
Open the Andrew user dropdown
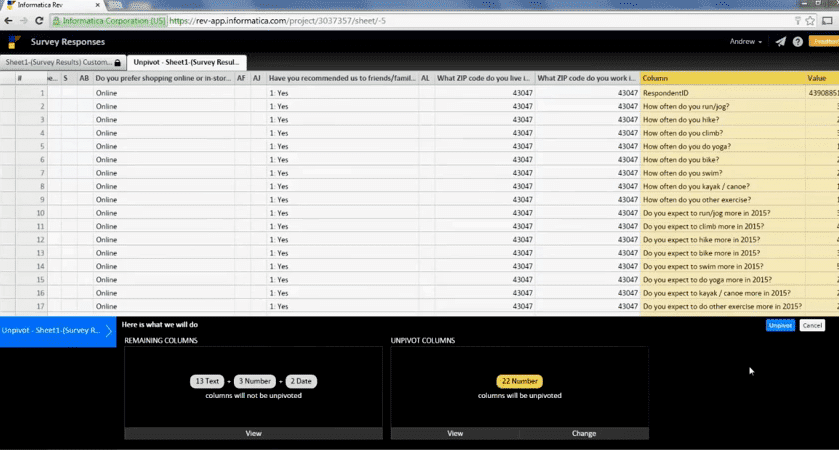745,42
